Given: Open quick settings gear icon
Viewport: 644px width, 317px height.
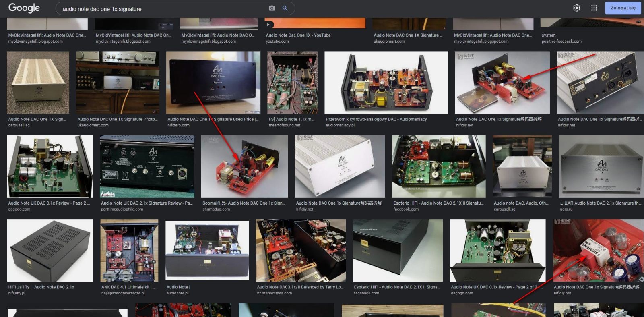Looking at the screenshot, I should [577, 8].
